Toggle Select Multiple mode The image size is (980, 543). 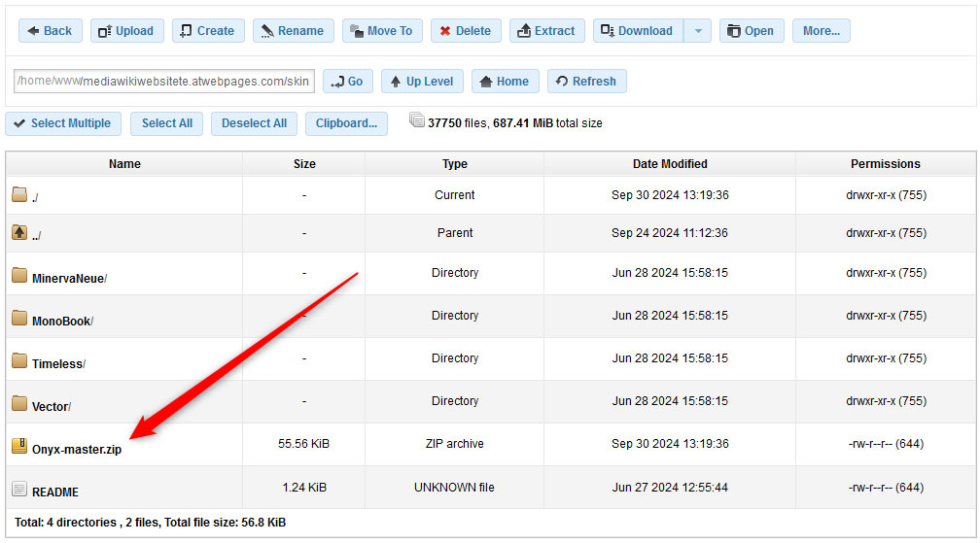pos(63,123)
